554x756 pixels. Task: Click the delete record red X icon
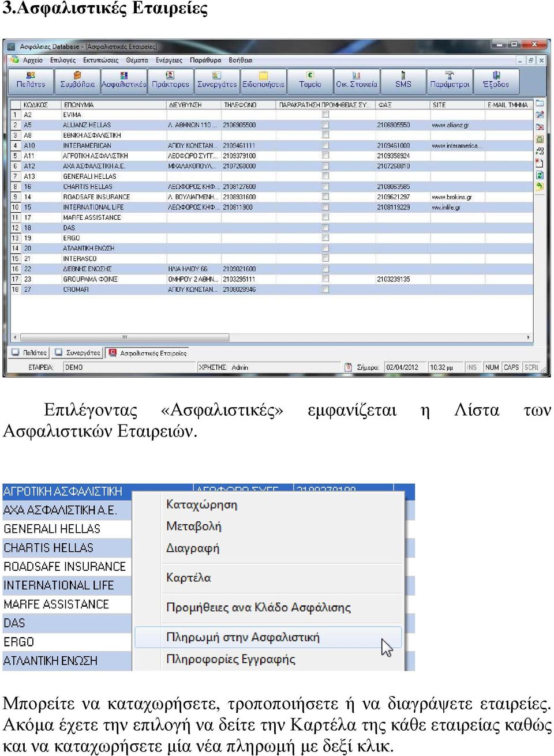(540, 127)
